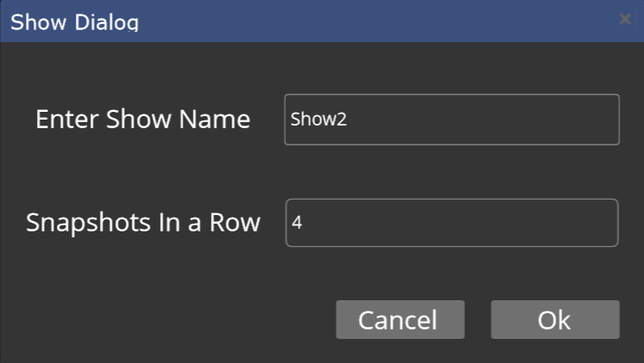Image resolution: width=644 pixels, height=363 pixels.
Task: Click the Show Dialog title text
Action: [x=74, y=22]
